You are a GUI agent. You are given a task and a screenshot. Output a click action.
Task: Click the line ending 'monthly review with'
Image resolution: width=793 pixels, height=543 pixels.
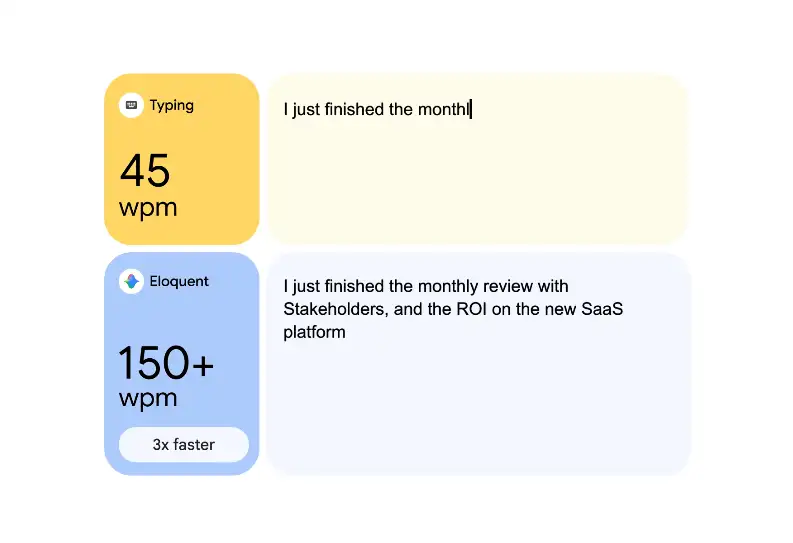[426, 286]
